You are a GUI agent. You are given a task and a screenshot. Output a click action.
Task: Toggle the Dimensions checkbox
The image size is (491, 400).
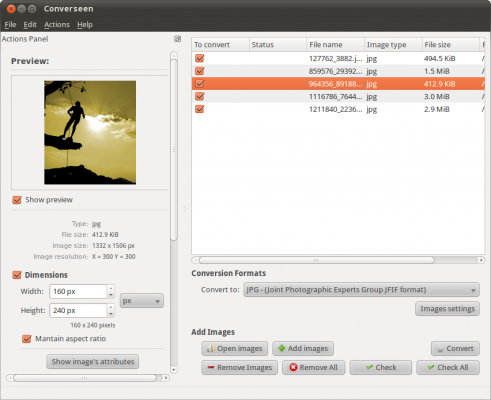[x=17, y=275]
